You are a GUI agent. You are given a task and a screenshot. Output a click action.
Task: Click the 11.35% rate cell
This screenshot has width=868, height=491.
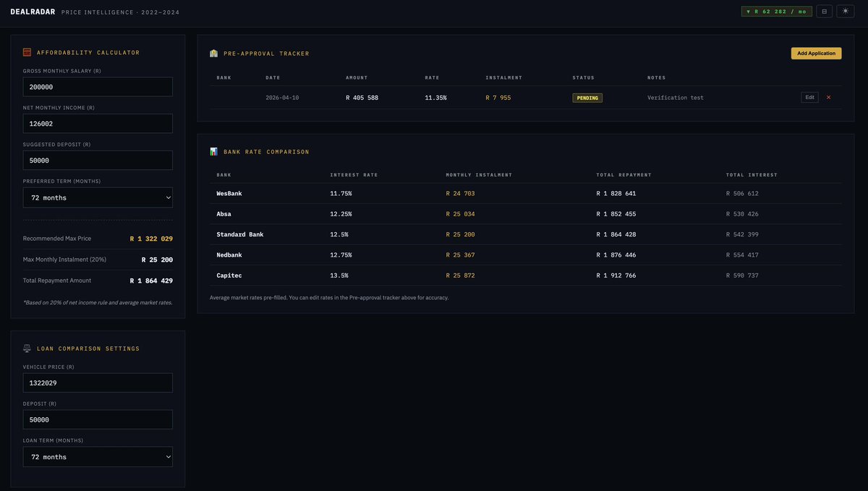435,98
